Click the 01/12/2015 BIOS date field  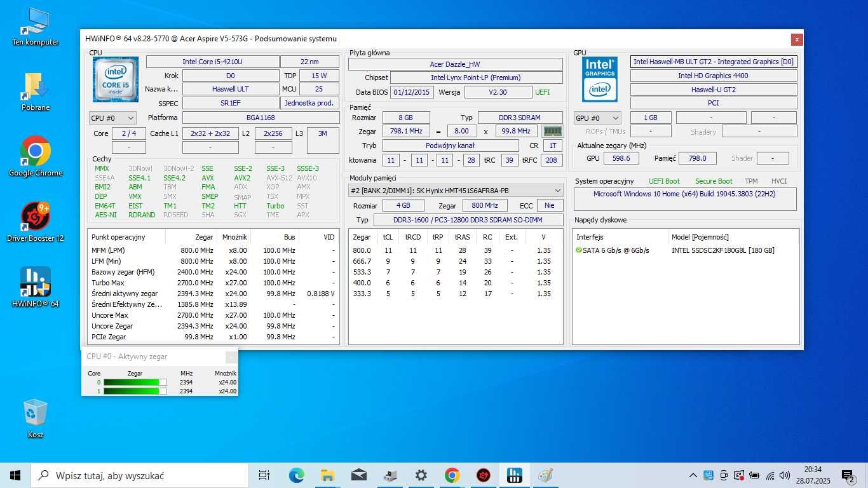pos(412,92)
